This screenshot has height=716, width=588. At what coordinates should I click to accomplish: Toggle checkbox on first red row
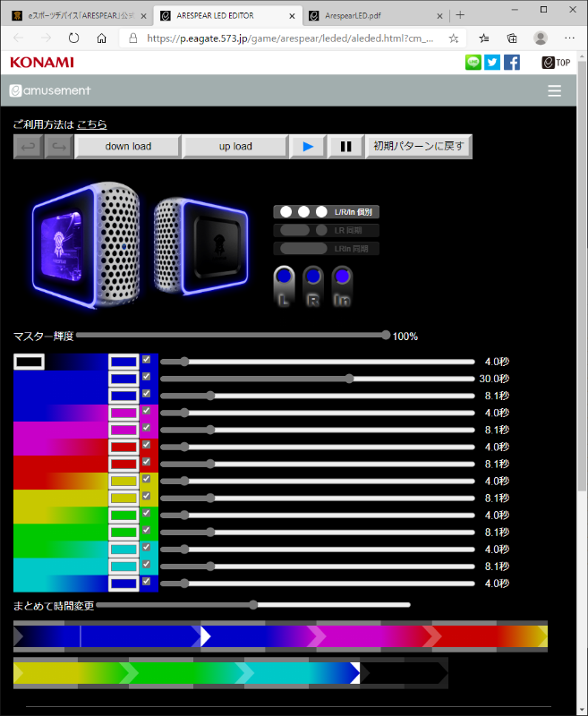(x=146, y=445)
